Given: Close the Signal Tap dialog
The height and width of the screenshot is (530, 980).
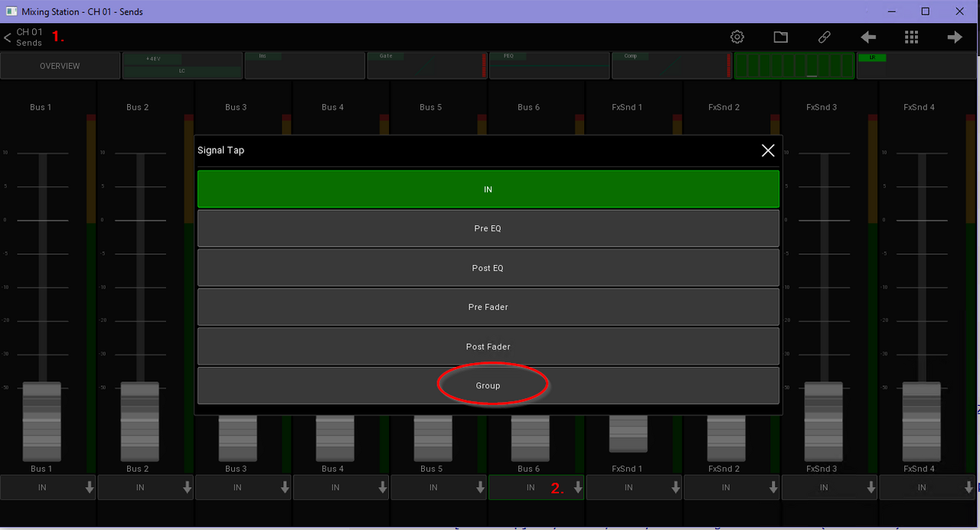Looking at the screenshot, I should point(768,150).
